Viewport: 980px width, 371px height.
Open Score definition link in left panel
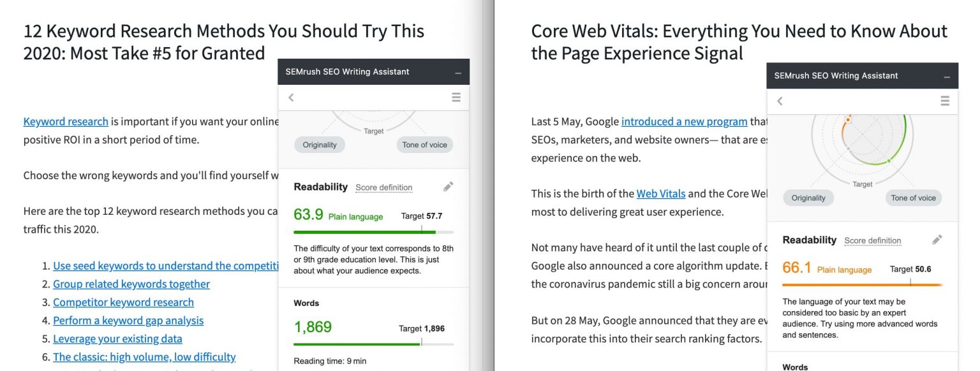pos(383,187)
